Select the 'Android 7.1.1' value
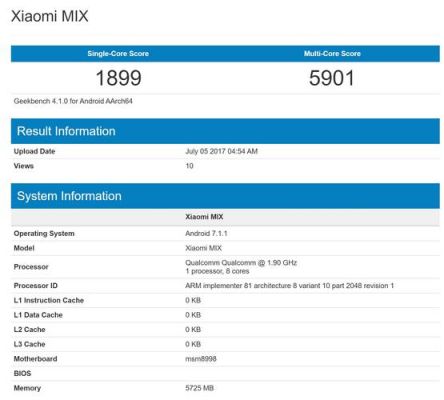The width and height of the screenshot is (444, 400). click(206, 234)
